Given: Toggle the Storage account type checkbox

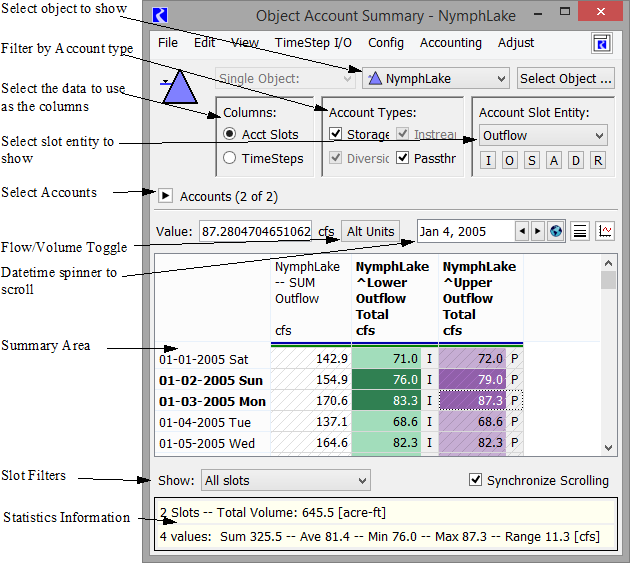Looking at the screenshot, I should 336,134.
